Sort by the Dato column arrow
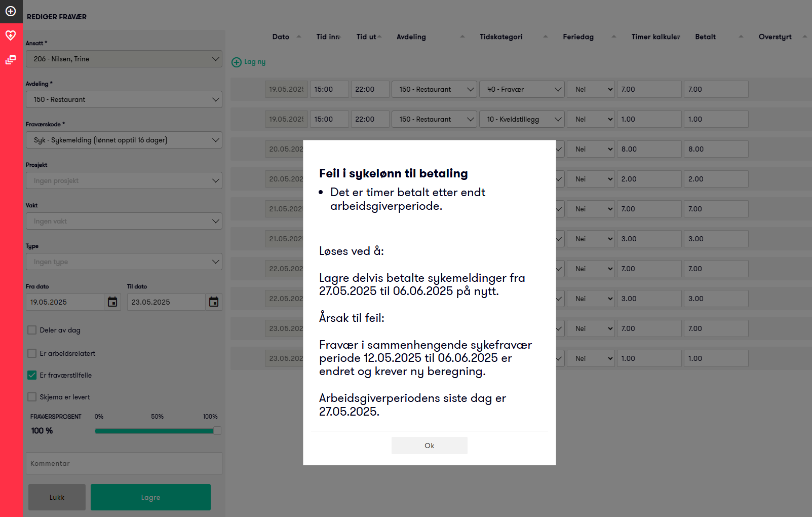The image size is (812, 517). [x=299, y=36]
